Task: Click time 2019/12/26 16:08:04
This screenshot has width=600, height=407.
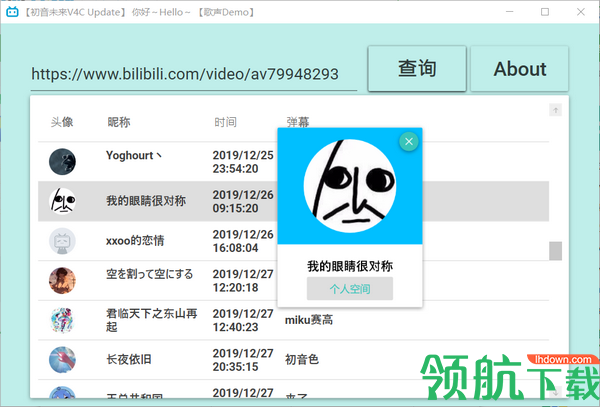Action: coord(243,241)
